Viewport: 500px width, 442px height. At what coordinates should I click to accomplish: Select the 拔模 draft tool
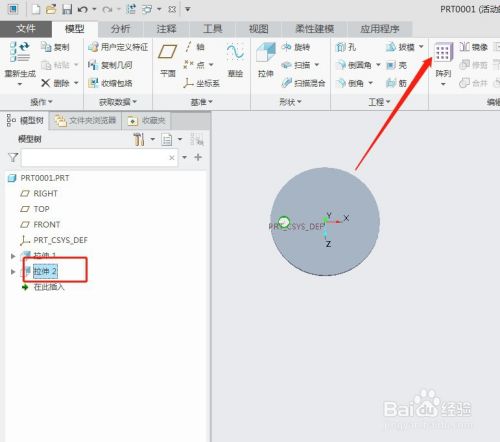click(x=400, y=47)
